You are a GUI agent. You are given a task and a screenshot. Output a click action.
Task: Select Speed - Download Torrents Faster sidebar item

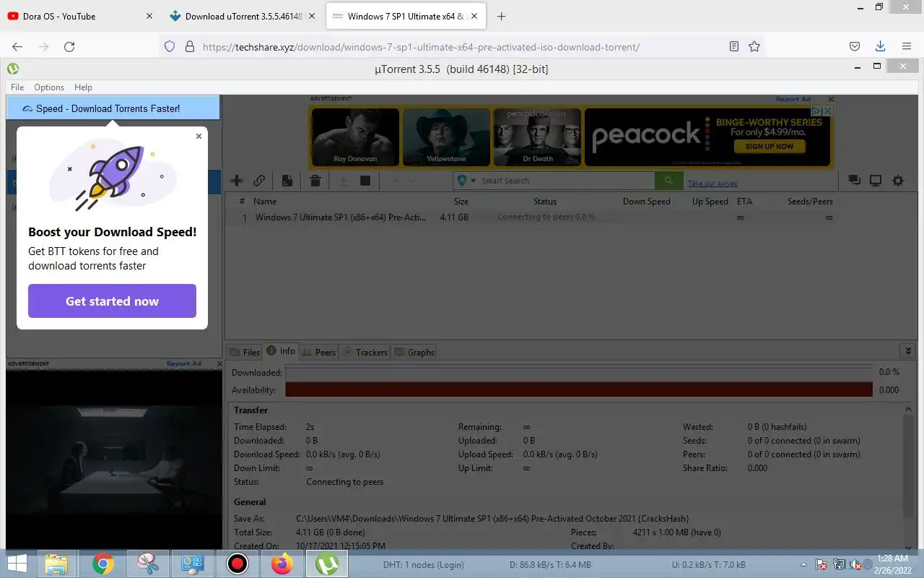(113, 108)
